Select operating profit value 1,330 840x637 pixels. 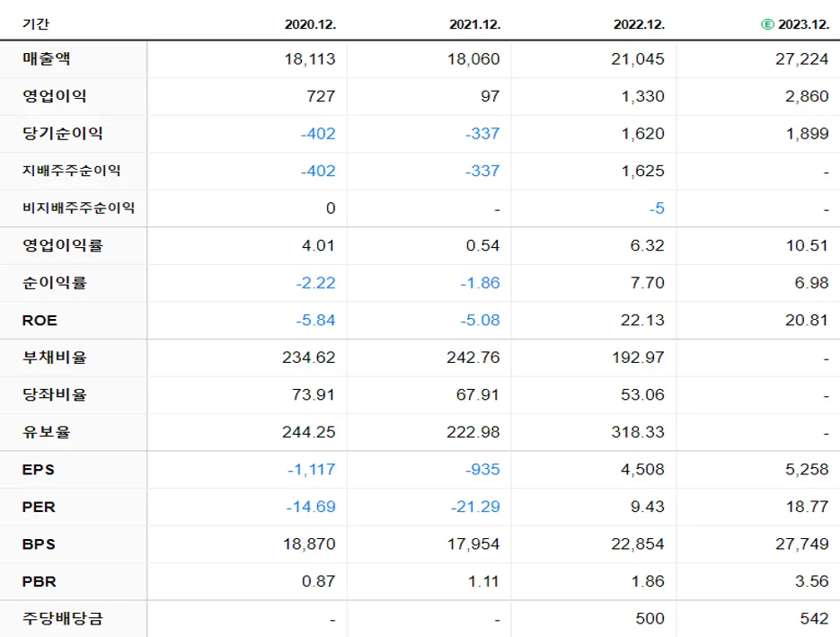tap(643, 96)
